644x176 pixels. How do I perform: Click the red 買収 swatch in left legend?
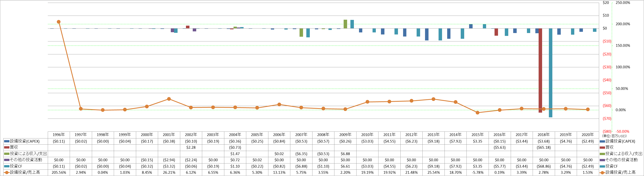(7, 147)
